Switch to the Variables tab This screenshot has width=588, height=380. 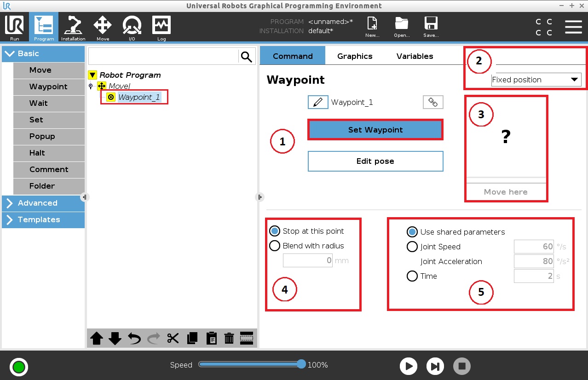415,56
